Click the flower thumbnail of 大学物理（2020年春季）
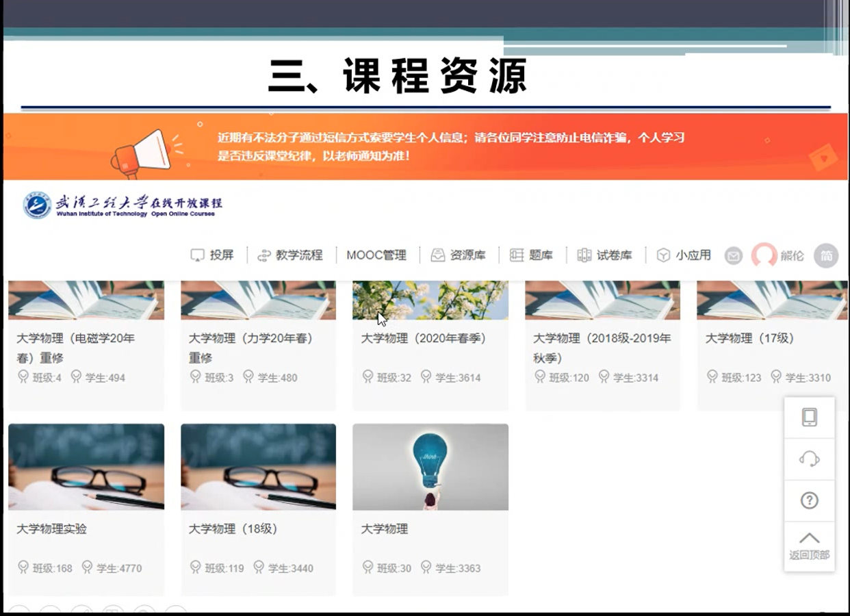This screenshot has height=616, width=850. (430, 300)
